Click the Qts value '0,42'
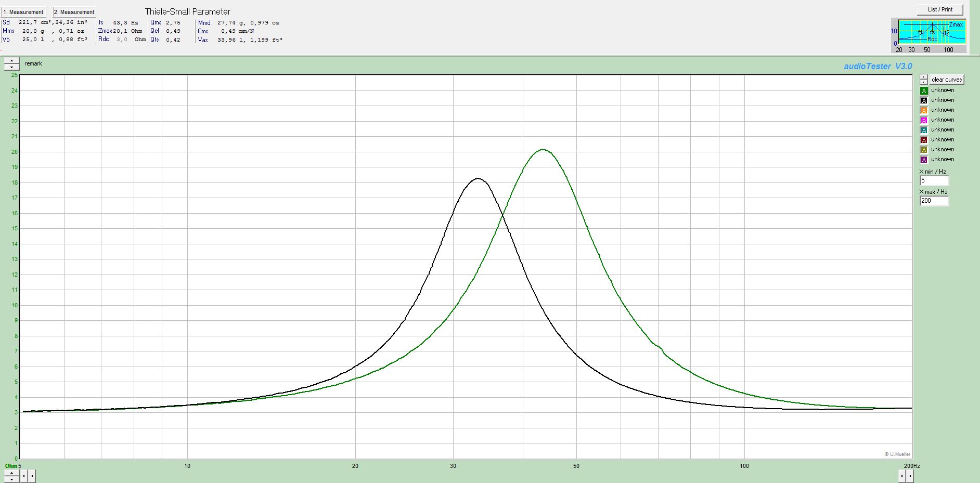The image size is (980, 483). 173,40
